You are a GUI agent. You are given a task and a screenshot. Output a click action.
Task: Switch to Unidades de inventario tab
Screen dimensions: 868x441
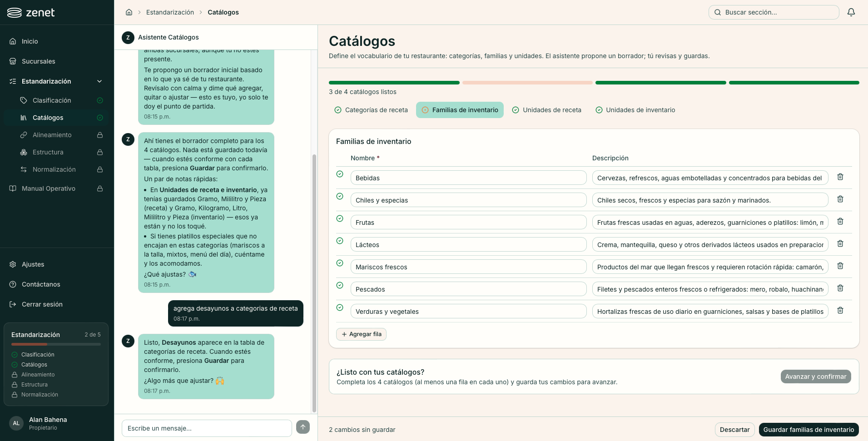point(635,110)
